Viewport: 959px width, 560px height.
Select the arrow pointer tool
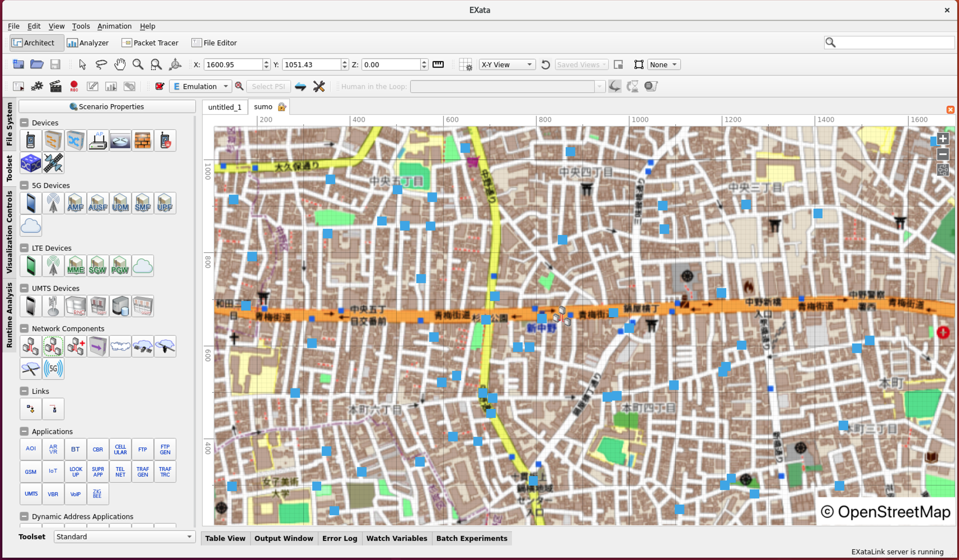pyautogui.click(x=82, y=64)
